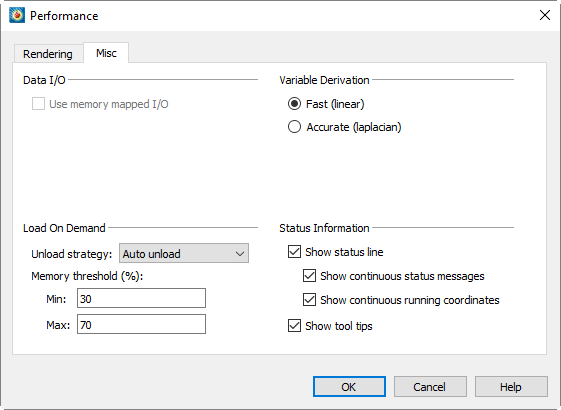Click the Cancel button

tap(430, 386)
